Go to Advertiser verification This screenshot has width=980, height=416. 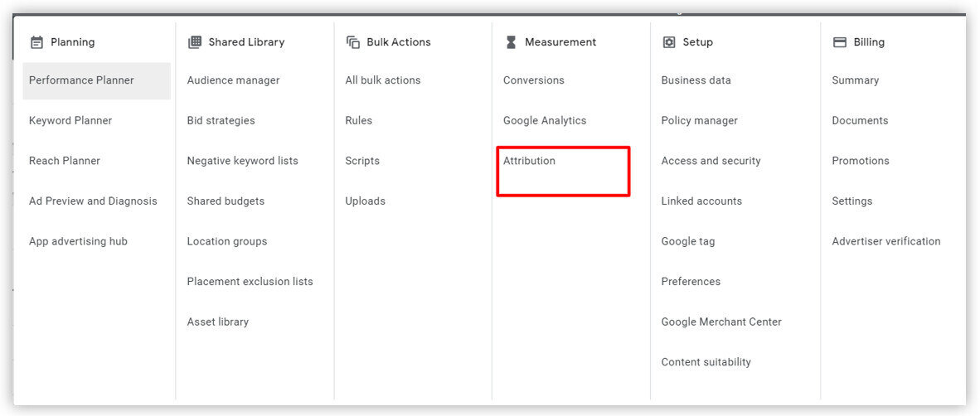pos(886,241)
